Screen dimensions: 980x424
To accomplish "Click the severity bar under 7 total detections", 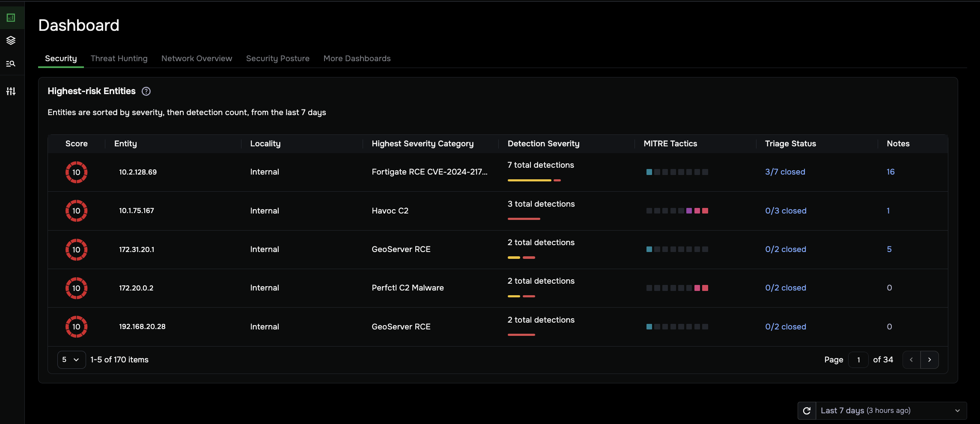I will [534, 181].
